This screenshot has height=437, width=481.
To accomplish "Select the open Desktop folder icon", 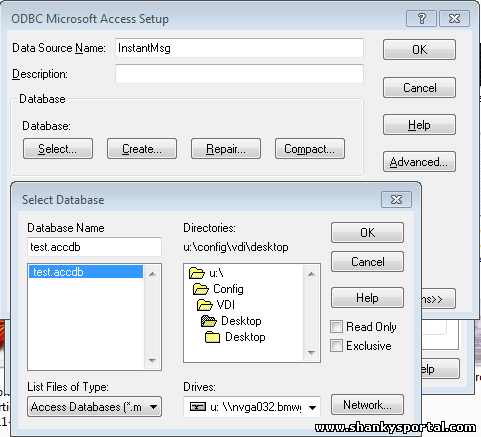I will [209, 321].
